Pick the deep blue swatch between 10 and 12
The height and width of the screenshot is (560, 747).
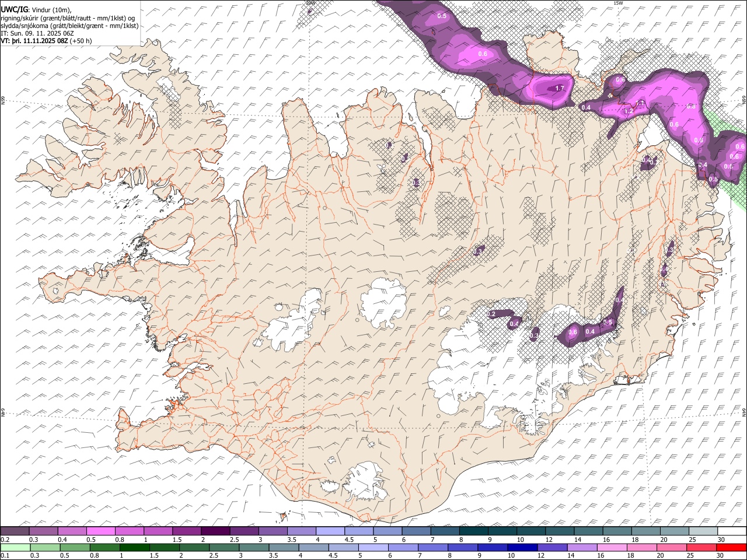coord(522,547)
